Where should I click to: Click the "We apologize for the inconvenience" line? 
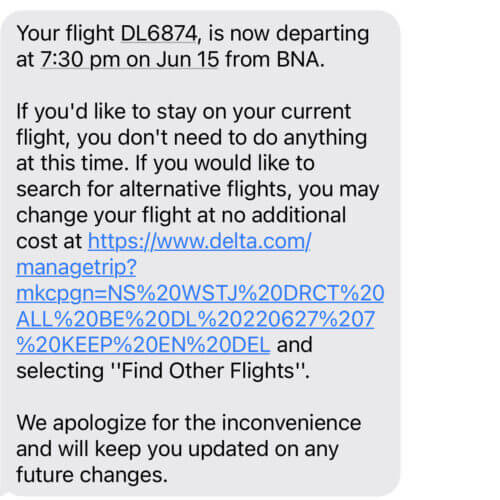tap(189, 423)
